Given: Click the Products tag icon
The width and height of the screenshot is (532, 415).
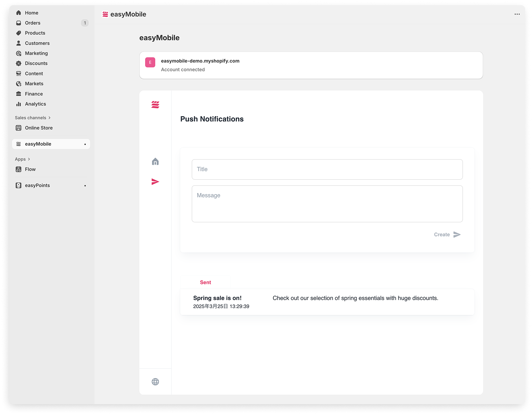Looking at the screenshot, I should [18, 33].
